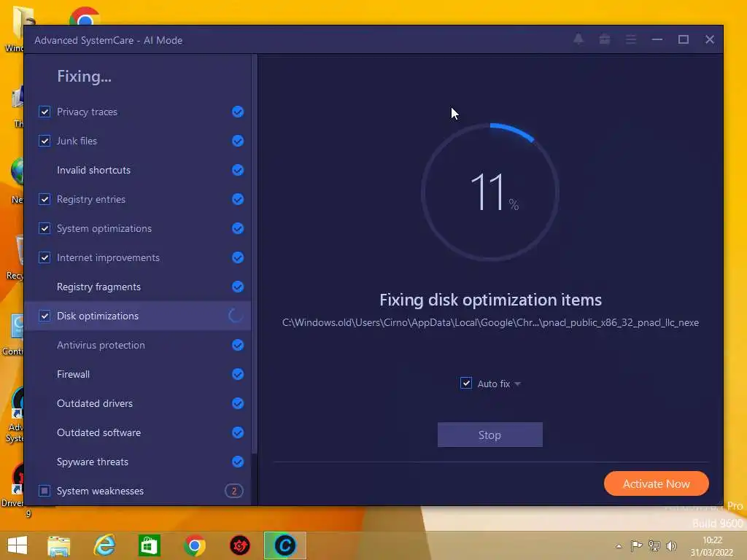Screen dimensions: 747x560
Task: Click the blue checkmark next to Outdated drivers
Action: (x=238, y=403)
